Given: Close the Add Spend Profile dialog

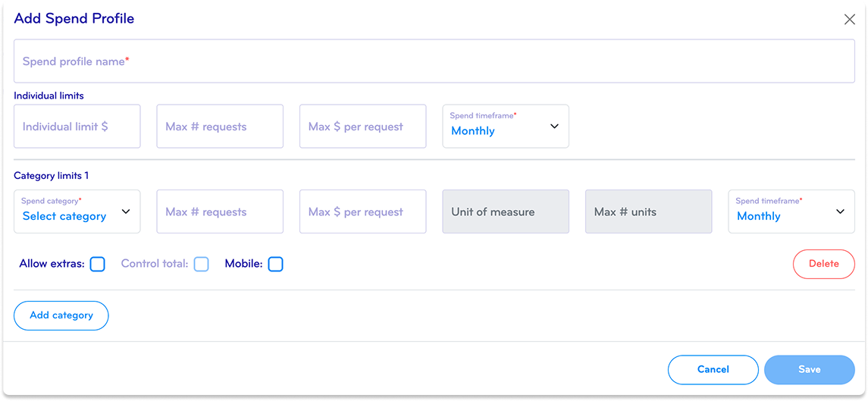Looking at the screenshot, I should (x=849, y=20).
